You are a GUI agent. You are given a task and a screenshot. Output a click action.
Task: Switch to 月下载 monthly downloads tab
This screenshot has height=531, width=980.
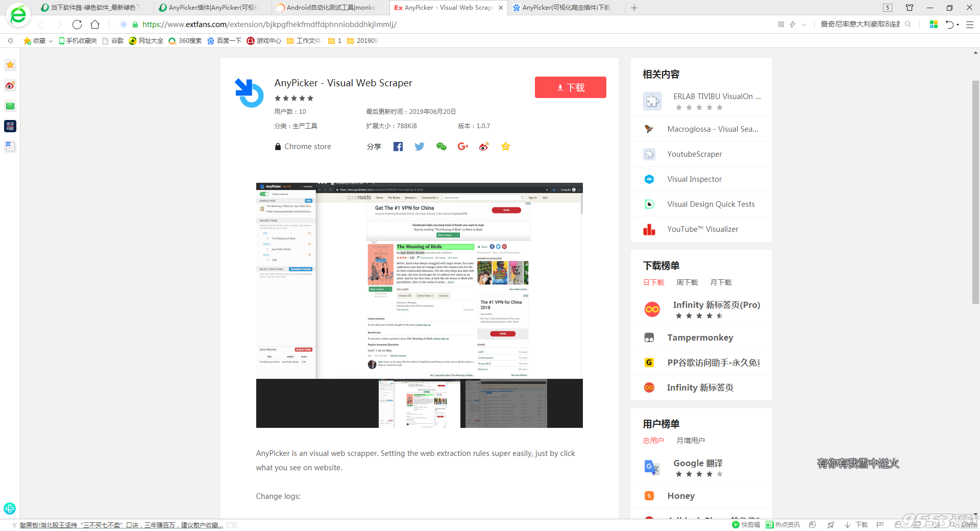pos(721,282)
